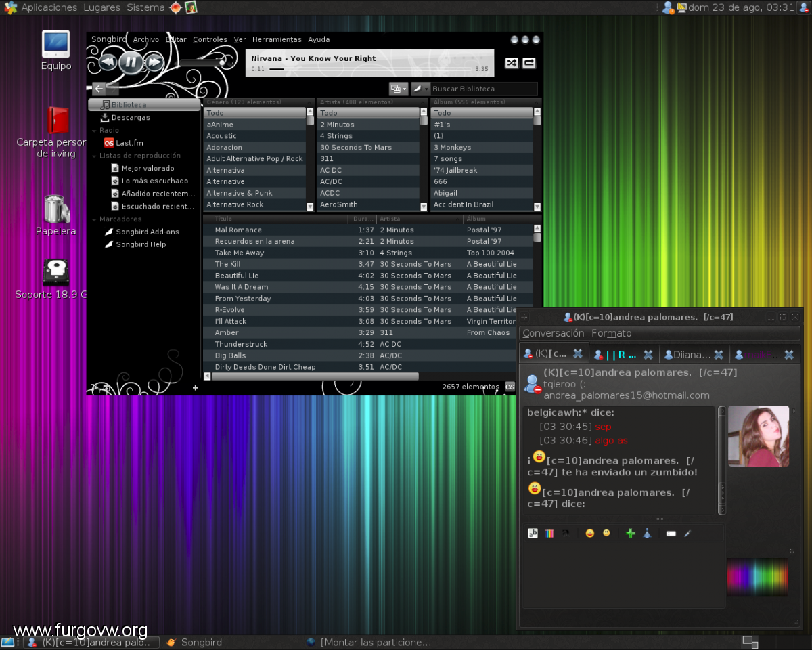Open the handwriting pen chat tool

687,533
